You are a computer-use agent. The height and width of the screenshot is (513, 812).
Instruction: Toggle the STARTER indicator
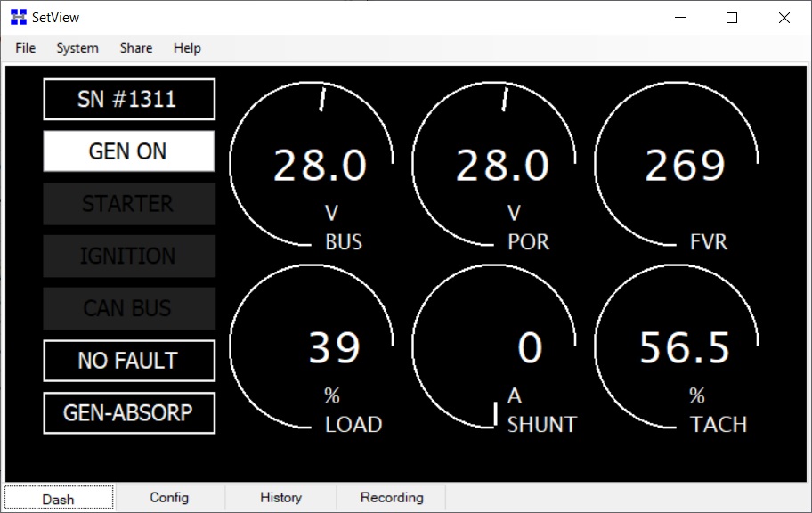click(x=129, y=204)
